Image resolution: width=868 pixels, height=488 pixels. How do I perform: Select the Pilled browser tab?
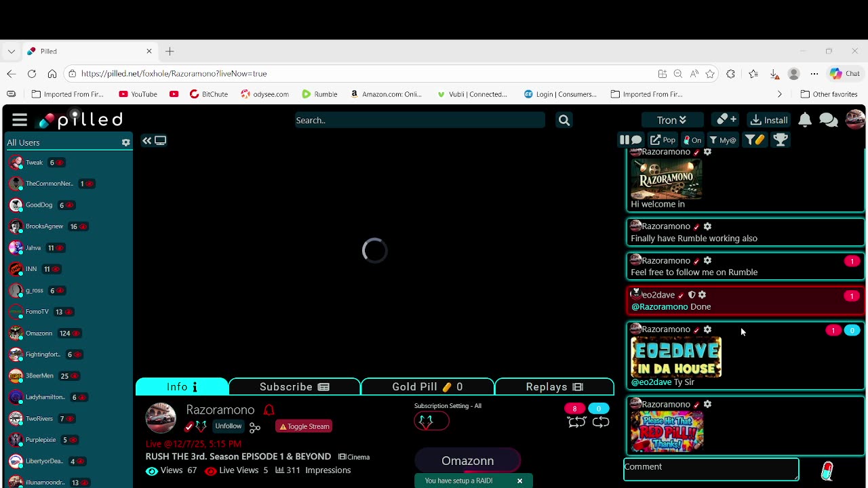[x=90, y=52]
